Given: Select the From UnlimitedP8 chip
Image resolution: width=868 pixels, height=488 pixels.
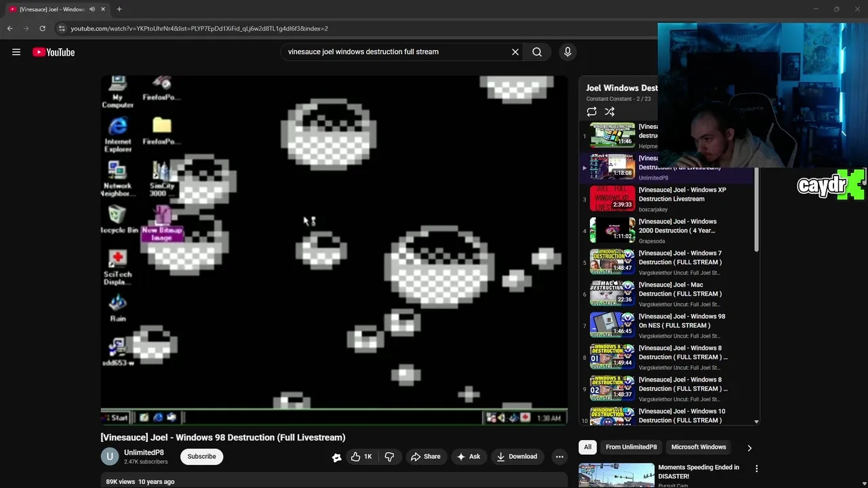Looking at the screenshot, I should click(631, 447).
